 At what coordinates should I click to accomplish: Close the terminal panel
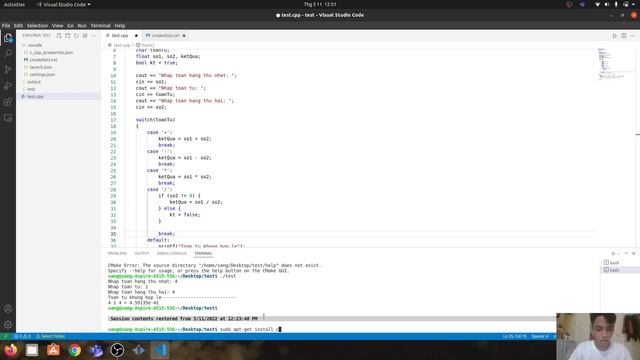[x=634, y=253]
